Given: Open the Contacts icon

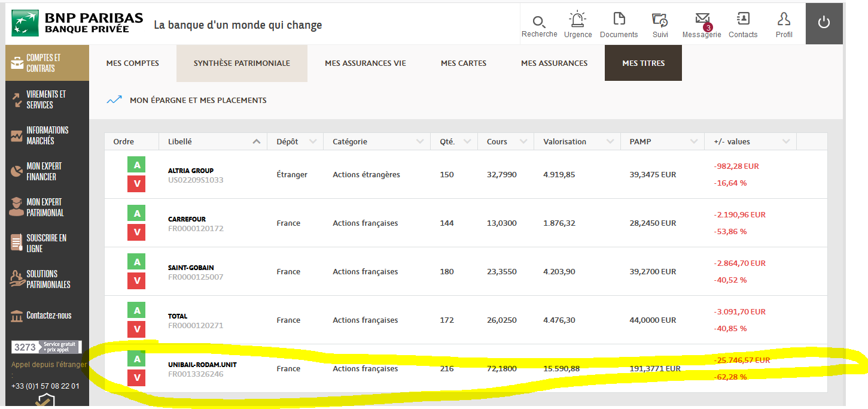Looking at the screenshot, I should coord(743,19).
